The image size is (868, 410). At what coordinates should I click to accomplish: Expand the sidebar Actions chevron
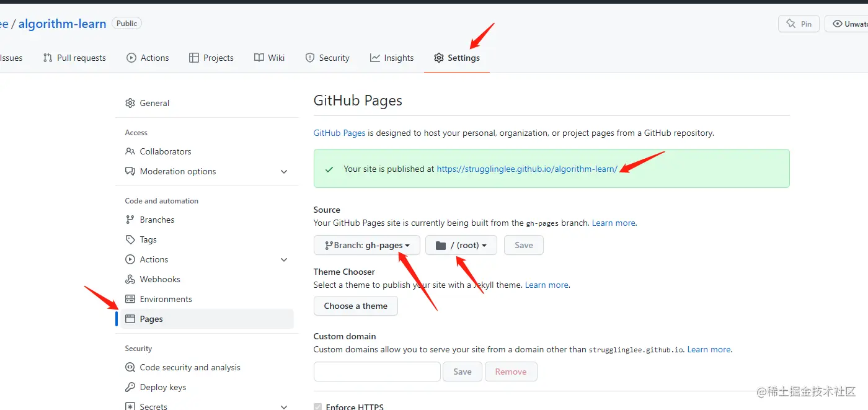(284, 259)
